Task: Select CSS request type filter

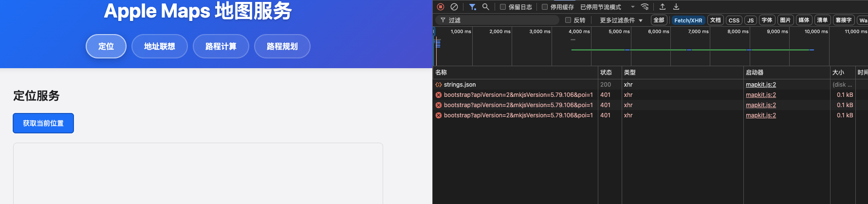Action: coord(734,20)
